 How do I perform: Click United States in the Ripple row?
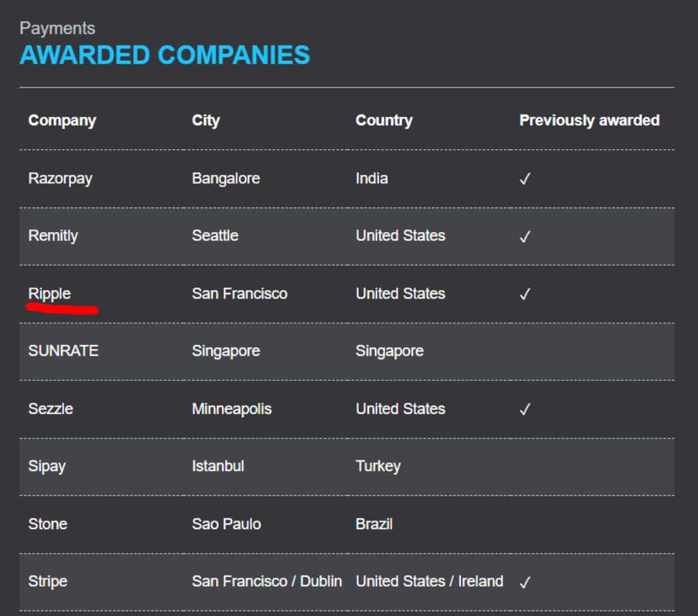point(400,293)
